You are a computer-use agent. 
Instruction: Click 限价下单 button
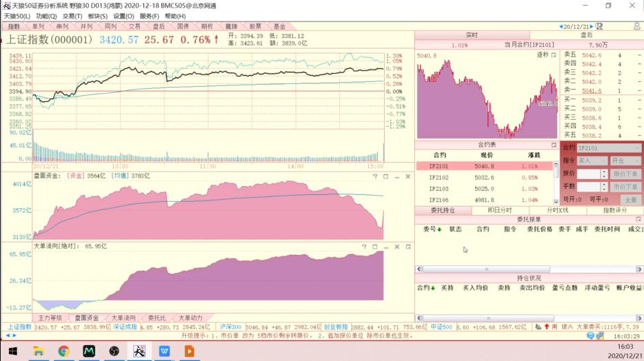[625, 174]
